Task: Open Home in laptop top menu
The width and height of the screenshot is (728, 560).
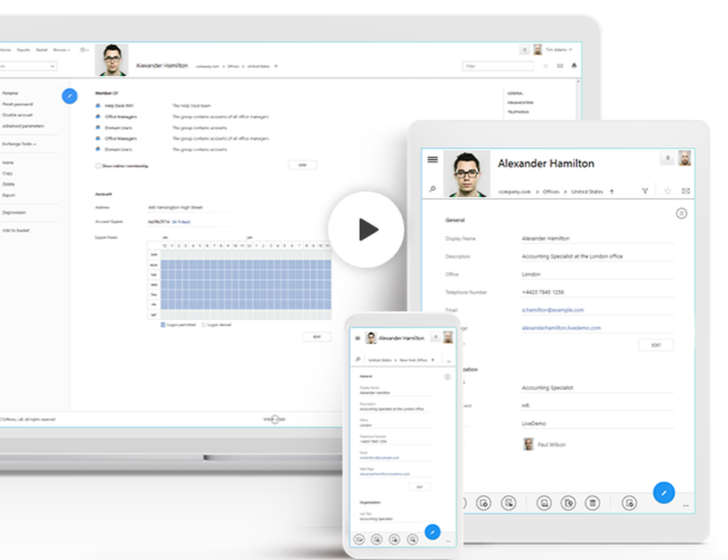Action: pyautogui.click(x=6, y=50)
